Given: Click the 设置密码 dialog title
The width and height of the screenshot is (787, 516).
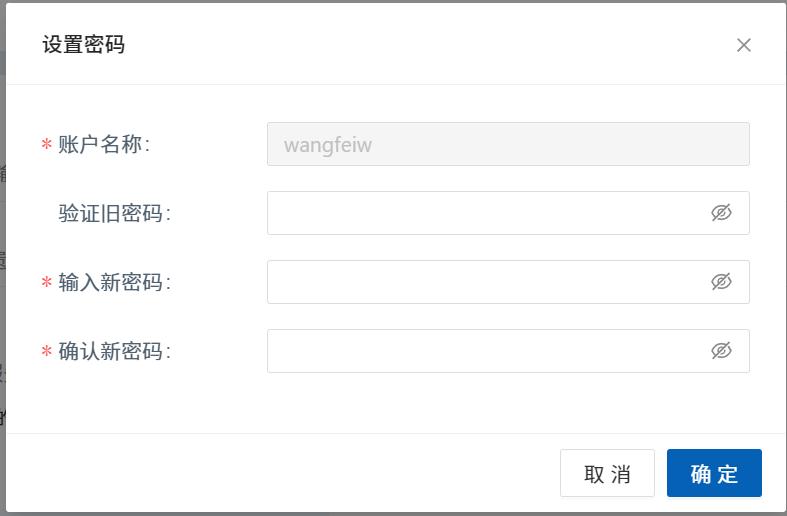Looking at the screenshot, I should 83,45.
